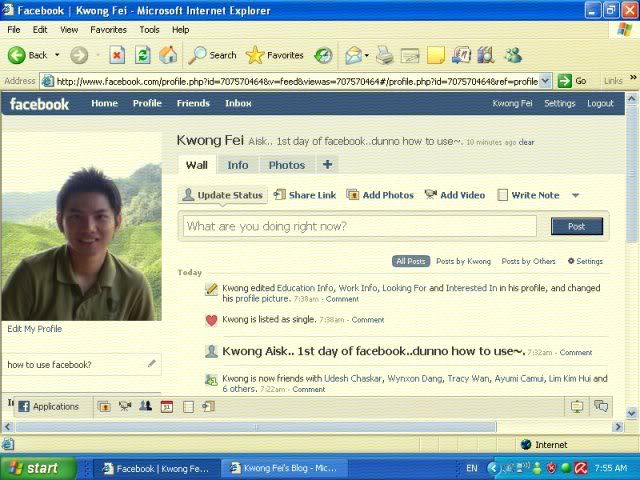Click the Research books toolbar icon

(486, 55)
